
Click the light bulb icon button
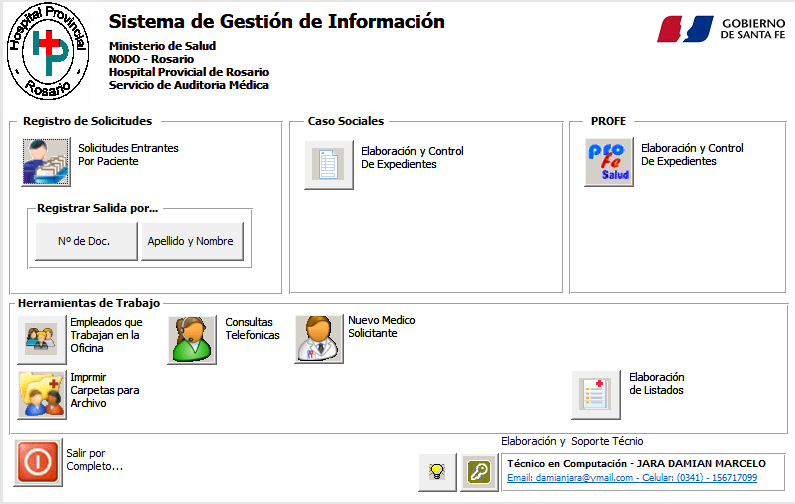pos(437,472)
